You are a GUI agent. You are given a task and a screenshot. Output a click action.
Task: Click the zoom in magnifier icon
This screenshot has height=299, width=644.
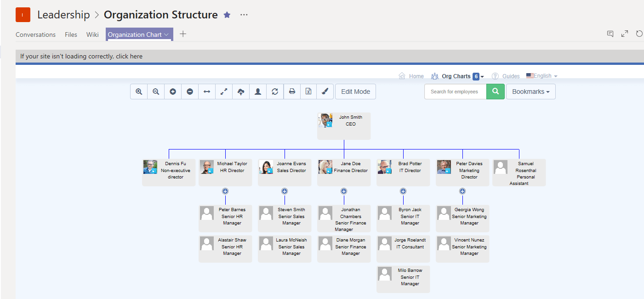[x=139, y=92]
